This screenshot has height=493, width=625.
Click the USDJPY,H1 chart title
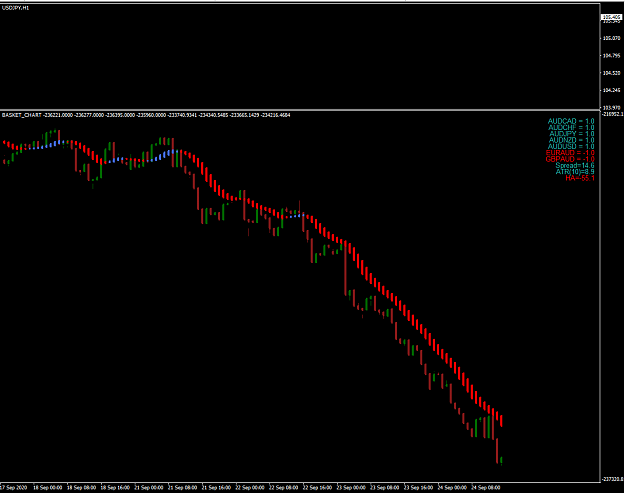pyautogui.click(x=16, y=8)
